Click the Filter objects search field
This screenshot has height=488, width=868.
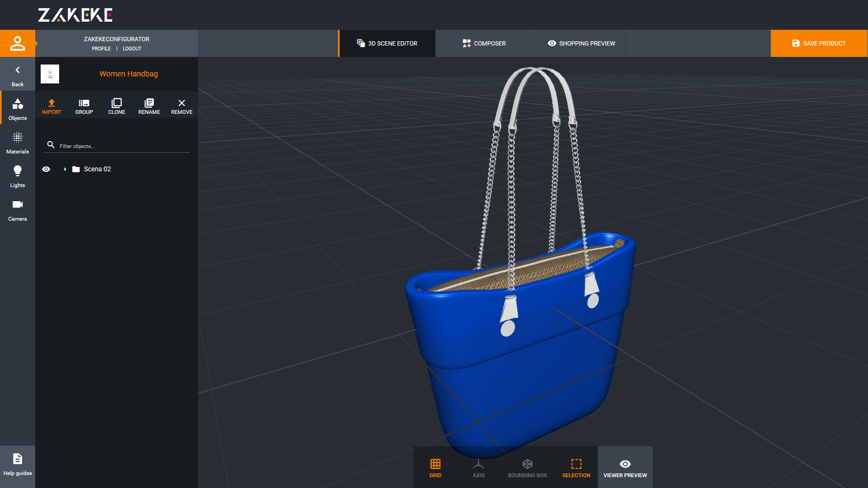click(x=122, y=146)
